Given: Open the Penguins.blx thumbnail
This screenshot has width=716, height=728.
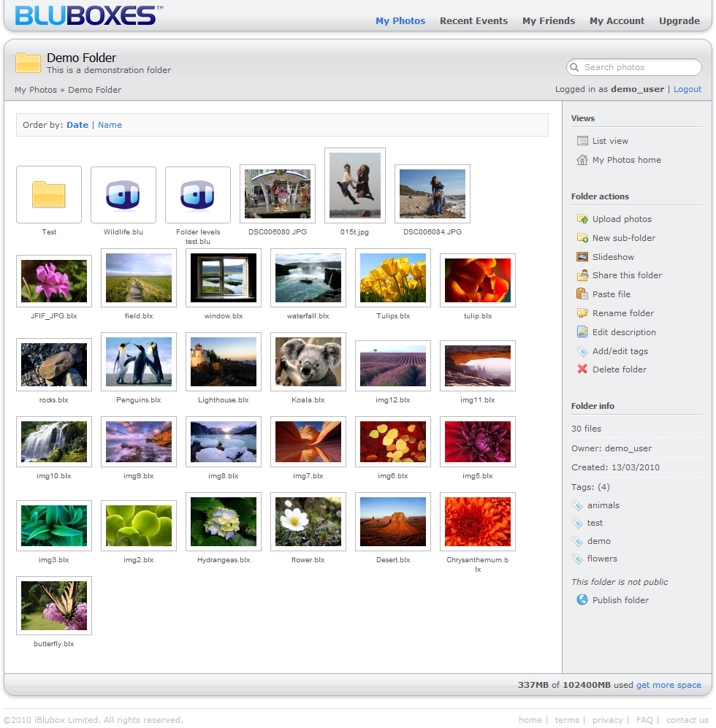Looking at the screenshot, I should pos(139,361).
